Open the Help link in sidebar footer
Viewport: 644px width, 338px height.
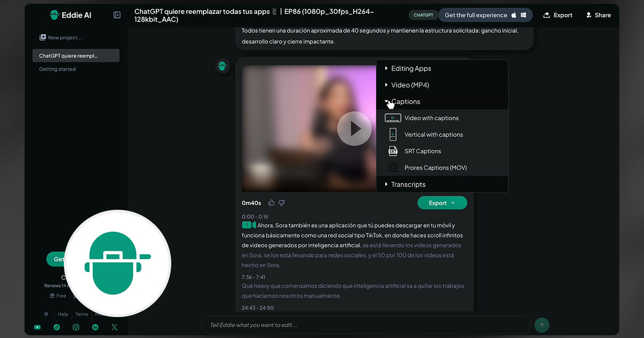[63, 314]
